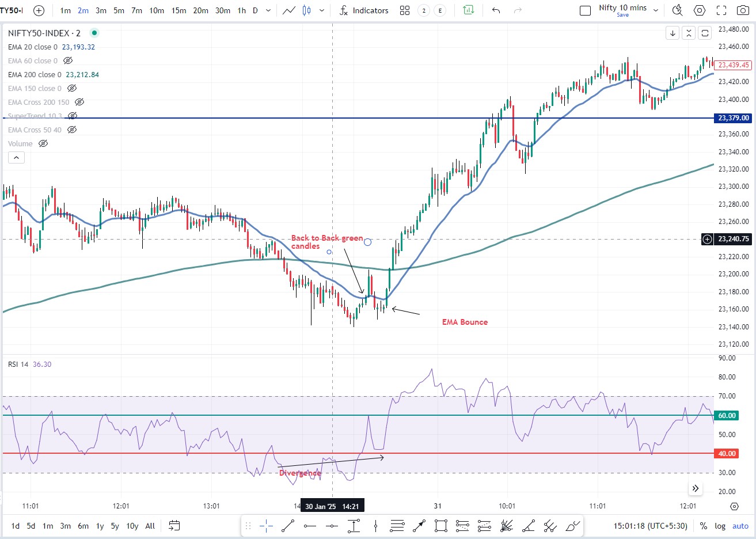This screenshot has height=539, width=756.
Task: Switch to the 5m timeframe
Action: (119, 10)
